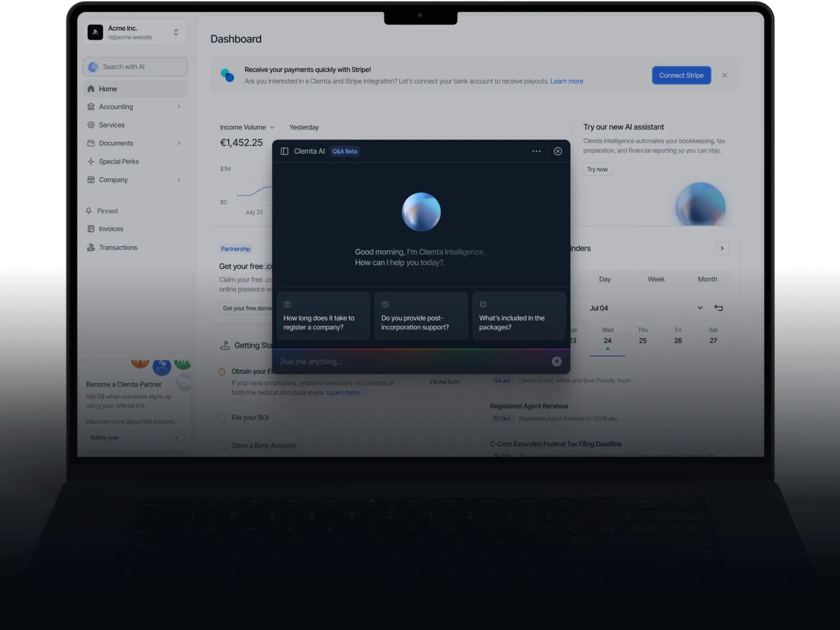
Task: Click the Search with AI orb icon
Action: pyautogui.click(x=94, y=67)
